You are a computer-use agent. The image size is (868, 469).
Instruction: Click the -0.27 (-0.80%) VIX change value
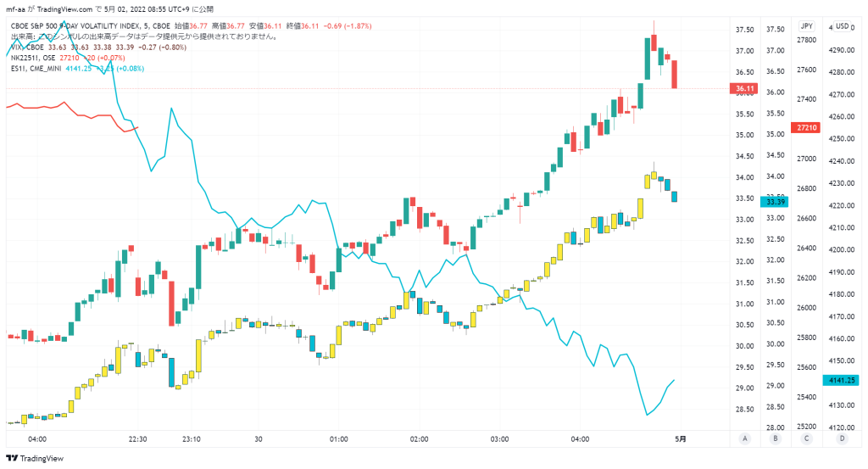(162, 47)
